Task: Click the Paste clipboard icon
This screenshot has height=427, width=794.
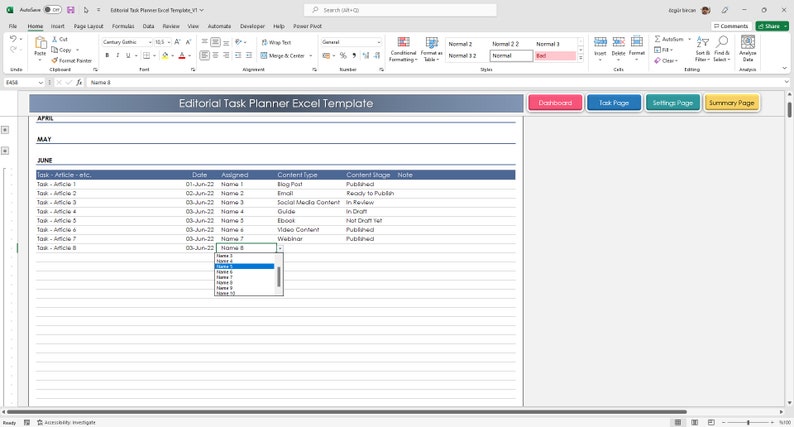Action: pyautogui.click(x=40, y=44)
